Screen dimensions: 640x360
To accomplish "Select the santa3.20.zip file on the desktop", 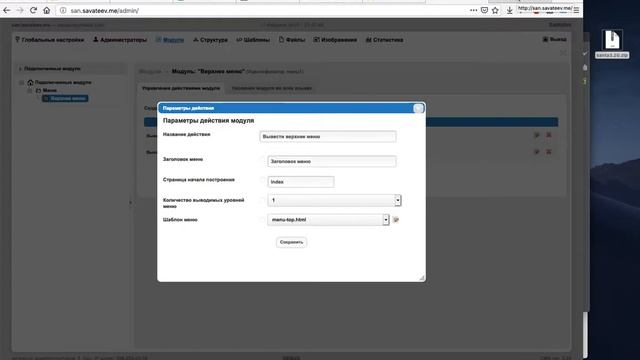I will click(x=612, y=44).
